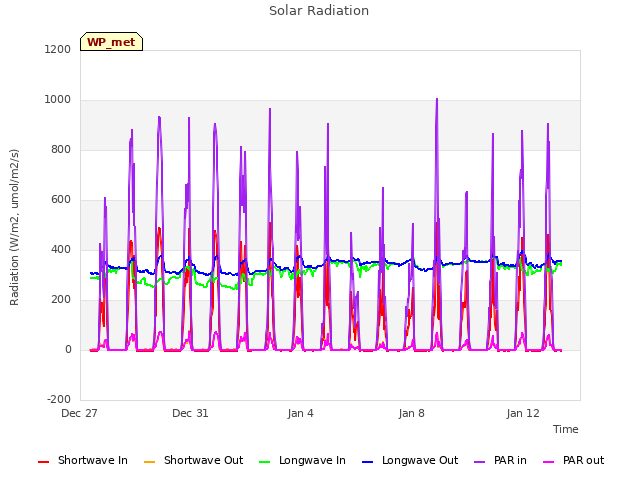The image size is (640, 480).
Task: Toggle the Shortwave In legend entry
Action: pyautogui.click(x=83, y=460)
